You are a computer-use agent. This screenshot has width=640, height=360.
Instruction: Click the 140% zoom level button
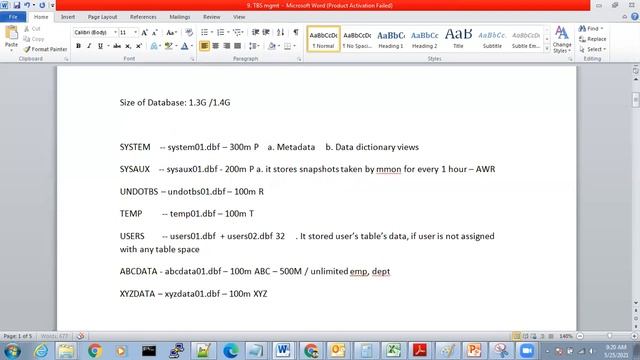(566, 336)
